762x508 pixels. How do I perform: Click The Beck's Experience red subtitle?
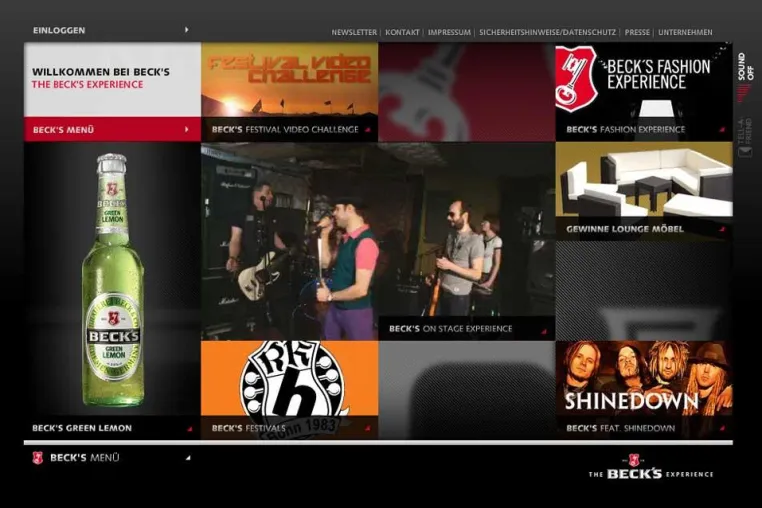tap(87, 85)
